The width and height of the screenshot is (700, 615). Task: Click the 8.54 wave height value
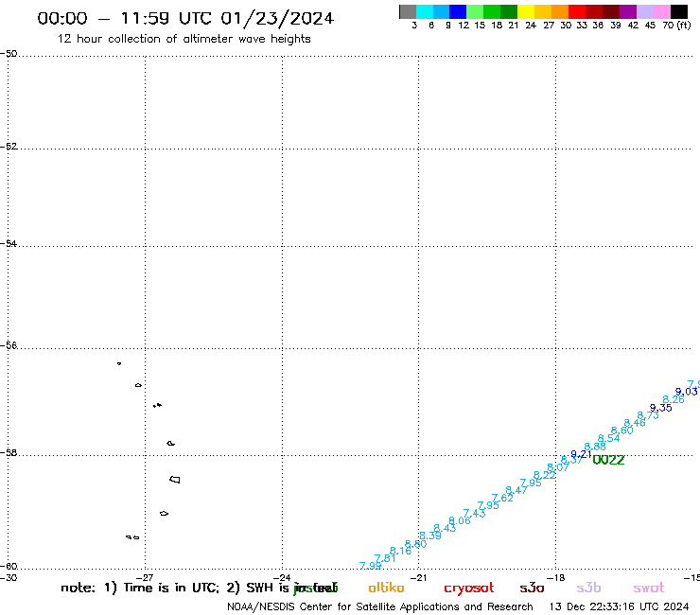pyautogui.click(x=609, y=438)
